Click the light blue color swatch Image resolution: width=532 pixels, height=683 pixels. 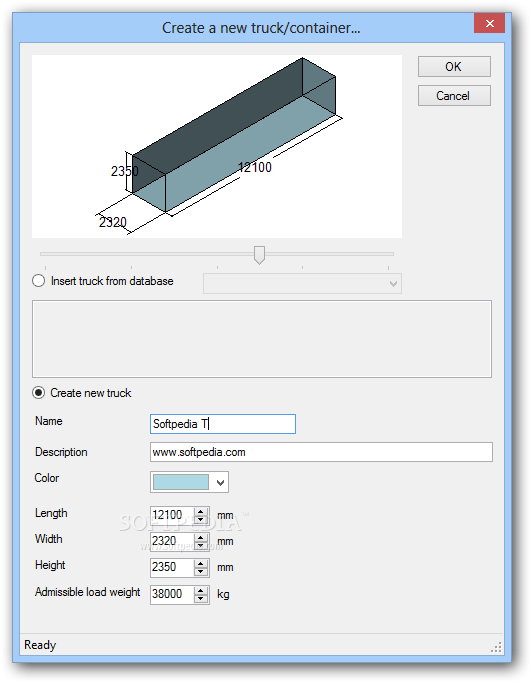(181, 482)
